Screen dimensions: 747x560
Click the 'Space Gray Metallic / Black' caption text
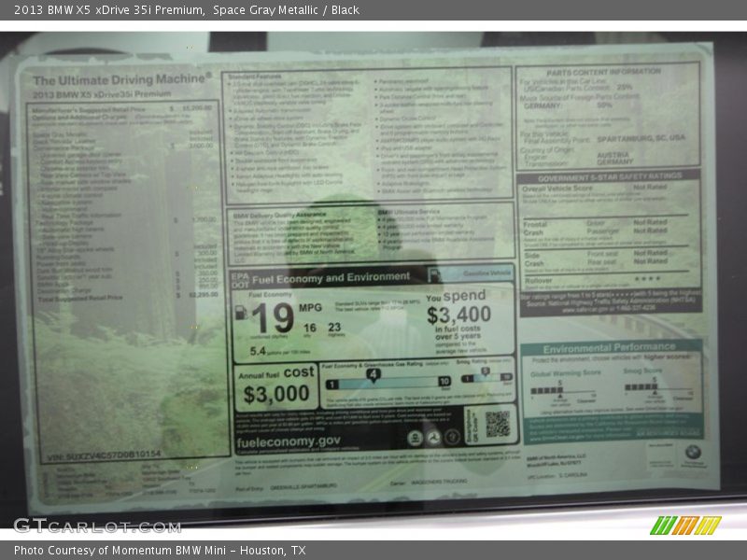coord(286,10)
